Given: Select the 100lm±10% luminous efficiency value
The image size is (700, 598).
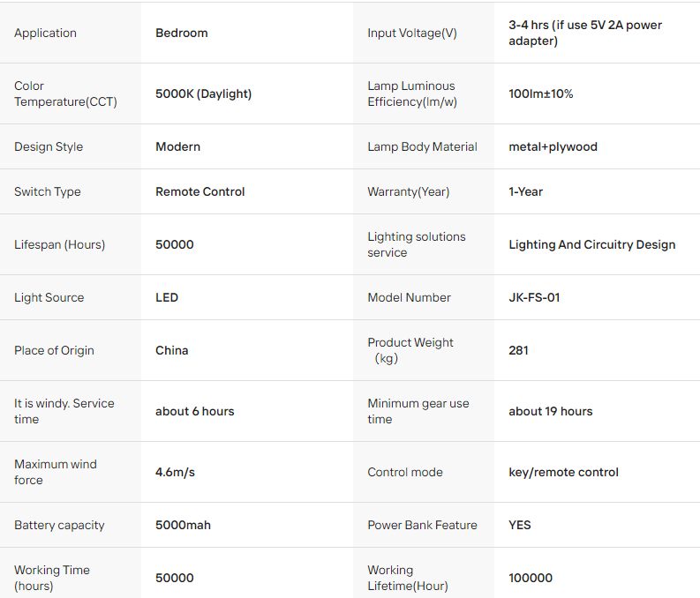Looking at the screenshot, I should pyautogui.click(x=540, y=93).
